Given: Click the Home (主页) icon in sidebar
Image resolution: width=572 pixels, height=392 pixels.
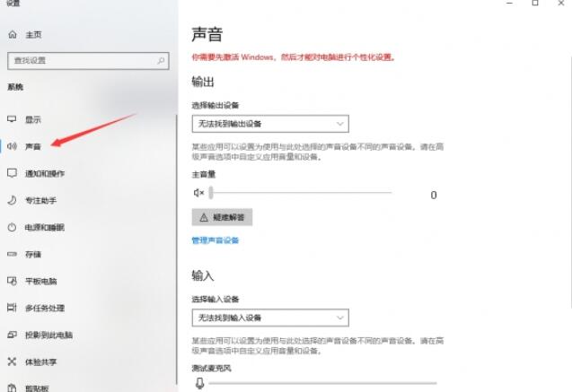Looking at the screenshot, I should [13, 35].
